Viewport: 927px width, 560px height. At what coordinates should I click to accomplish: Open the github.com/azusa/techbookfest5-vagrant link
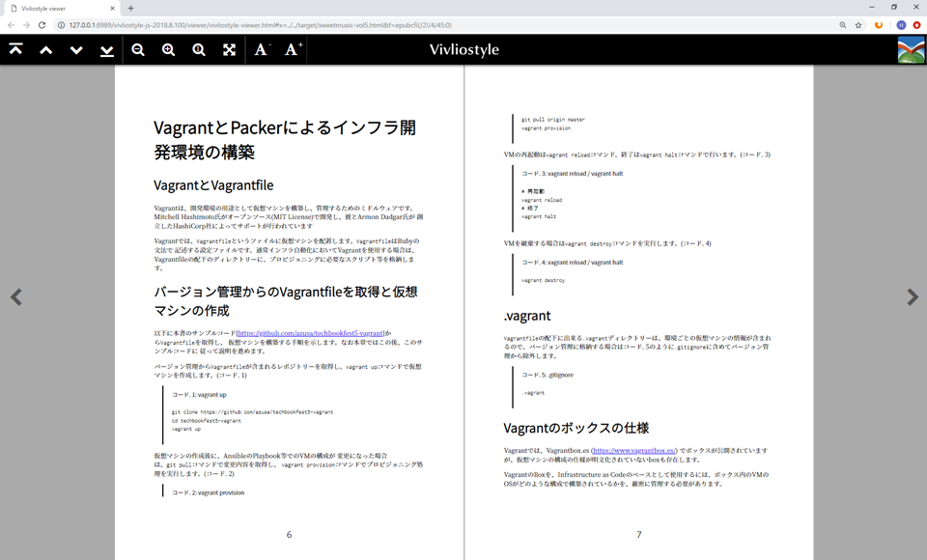point(310,333)
